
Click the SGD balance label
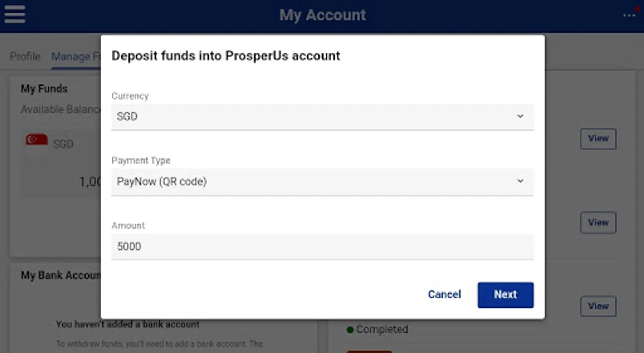point(63,144)
